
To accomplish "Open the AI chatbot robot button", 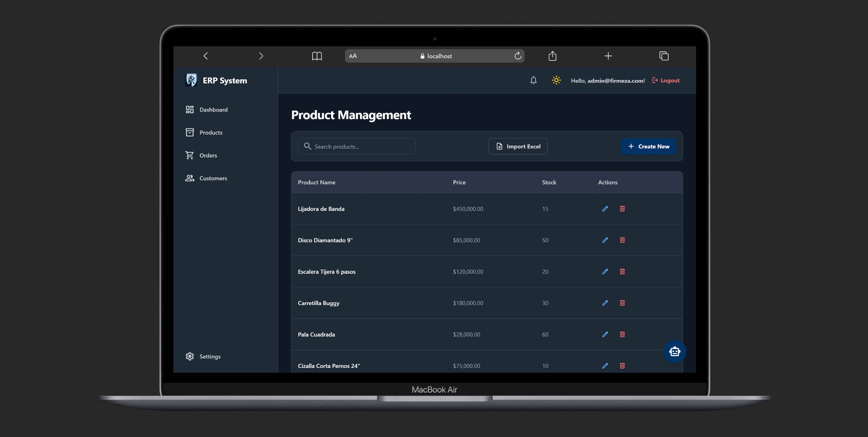I will pos(675,351).
